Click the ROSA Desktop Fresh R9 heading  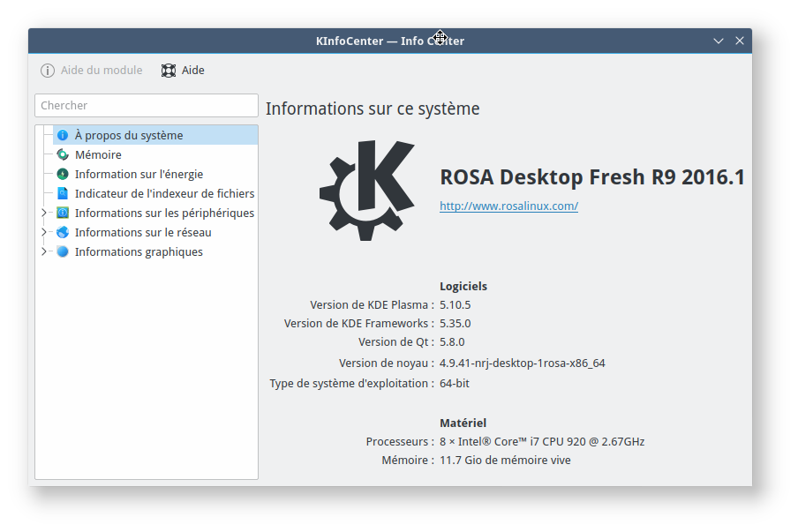point(591,177)
